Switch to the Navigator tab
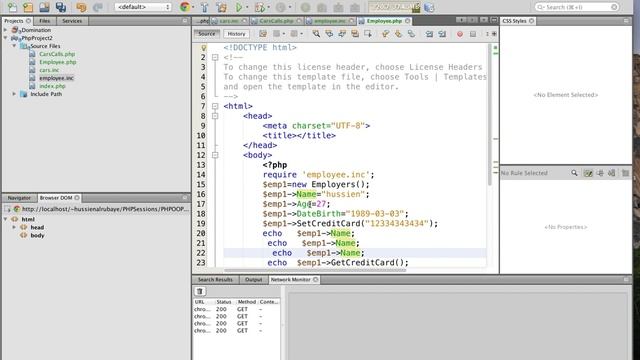This screenshot has width=640, height=360. 19,198
